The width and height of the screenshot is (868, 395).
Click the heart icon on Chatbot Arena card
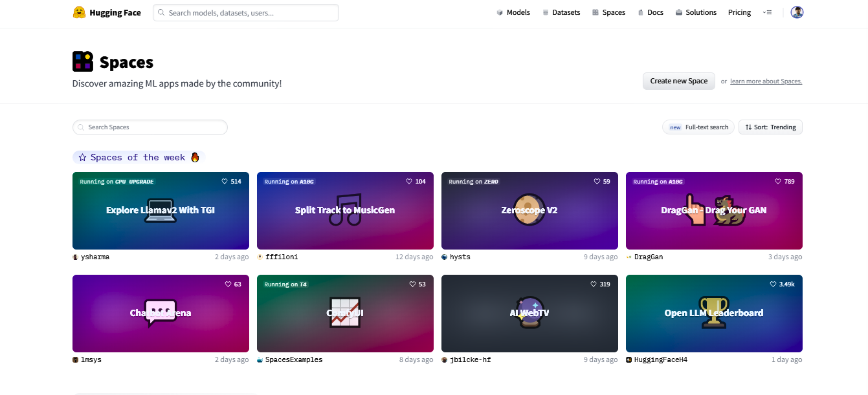coord(228,284)
